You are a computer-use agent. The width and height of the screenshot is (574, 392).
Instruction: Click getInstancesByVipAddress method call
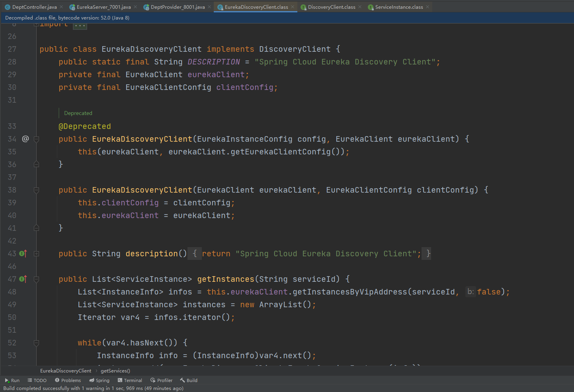(x=350, y=292)
